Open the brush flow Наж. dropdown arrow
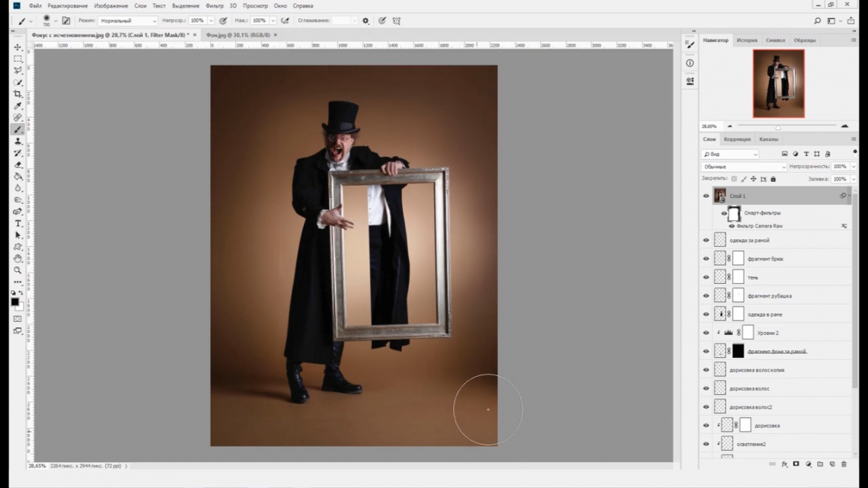The width and height of the screenshot is (868, 488). (x=273, y=21)
